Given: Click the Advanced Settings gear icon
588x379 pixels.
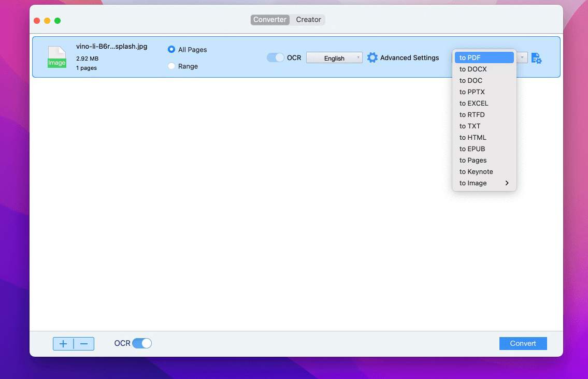Looking at the screenshot, I should [x=372, y=57].
